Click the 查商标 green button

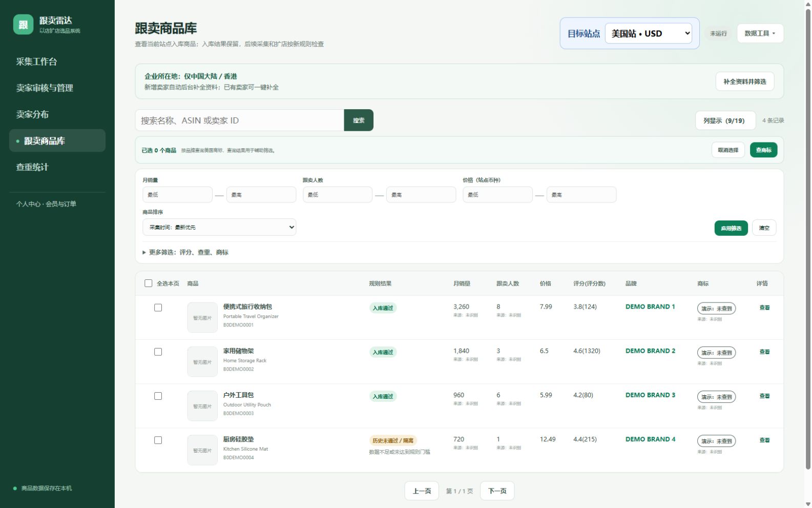click(763, 150)
